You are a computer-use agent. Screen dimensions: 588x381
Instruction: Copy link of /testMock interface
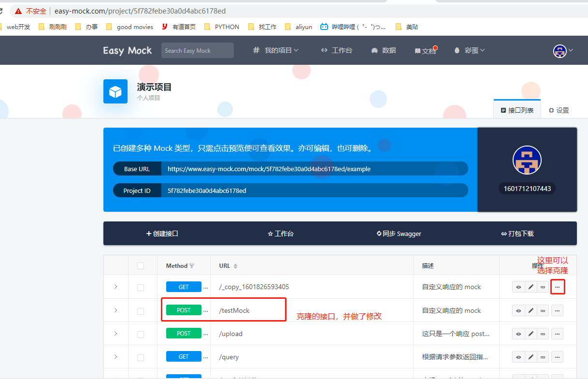pos(543,310)
